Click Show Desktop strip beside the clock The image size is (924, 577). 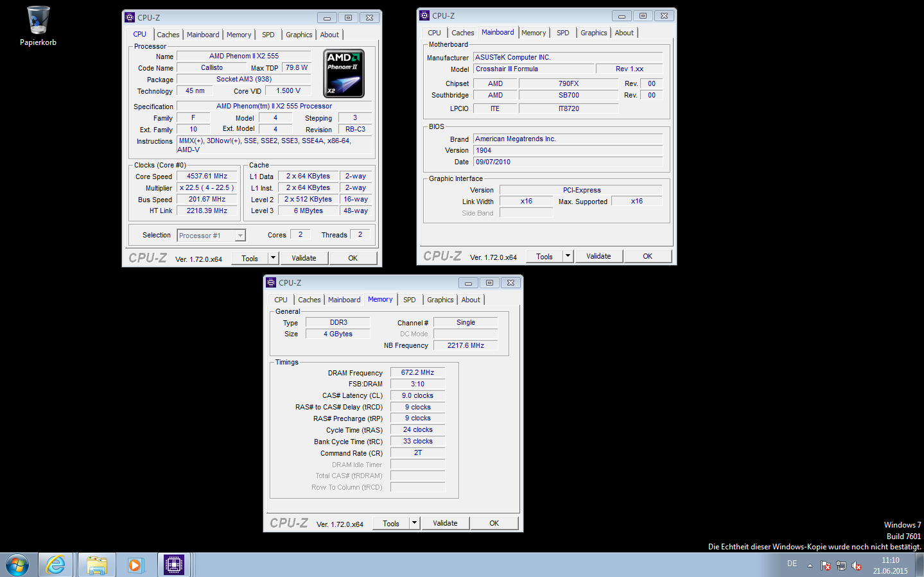920,565
